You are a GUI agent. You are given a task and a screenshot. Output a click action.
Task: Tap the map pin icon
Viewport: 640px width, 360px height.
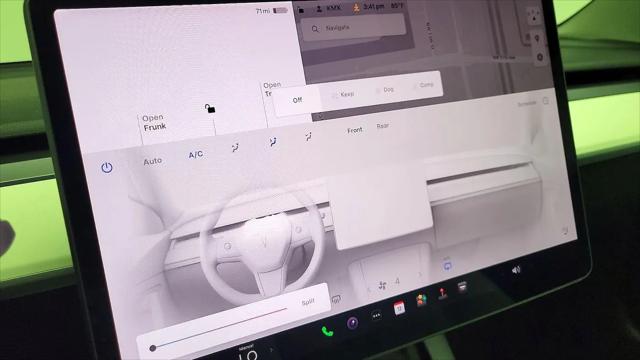tap(537, 39)
